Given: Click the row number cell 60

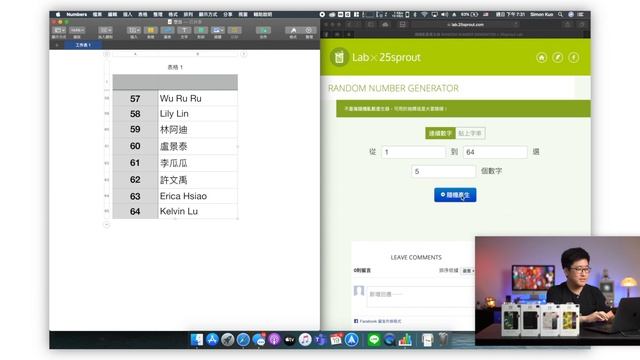Looking at the screenshot, I should (136, 146).
